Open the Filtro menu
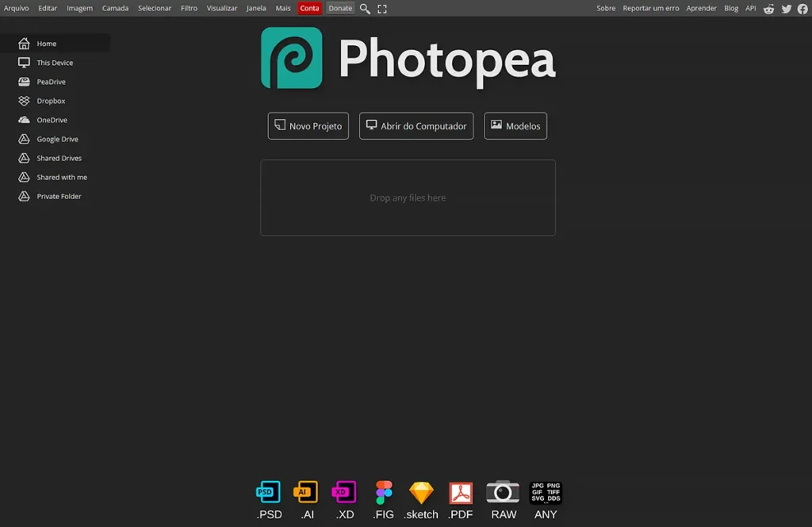Image resolution: width=812 pixels, height=527 pixels. [x=189, y=8]
